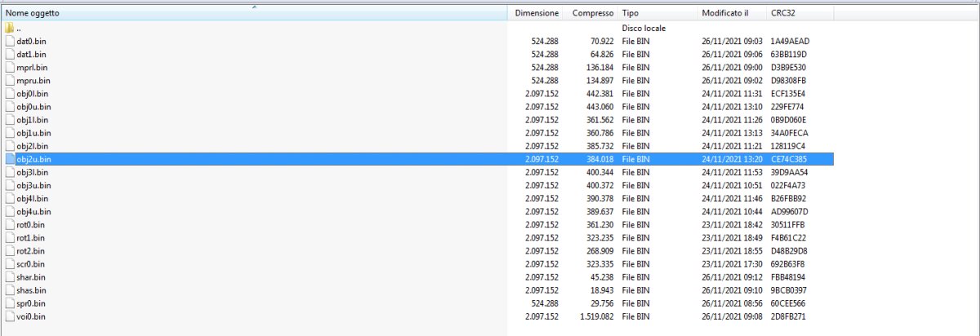Select the rot0.bin file icon
The width and height of the screenshot is (980, 336).
[9, 224]
